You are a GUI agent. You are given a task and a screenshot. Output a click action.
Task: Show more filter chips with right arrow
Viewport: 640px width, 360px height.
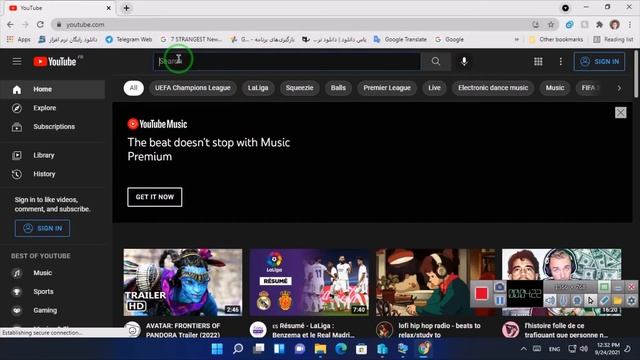tap(619, 88)
